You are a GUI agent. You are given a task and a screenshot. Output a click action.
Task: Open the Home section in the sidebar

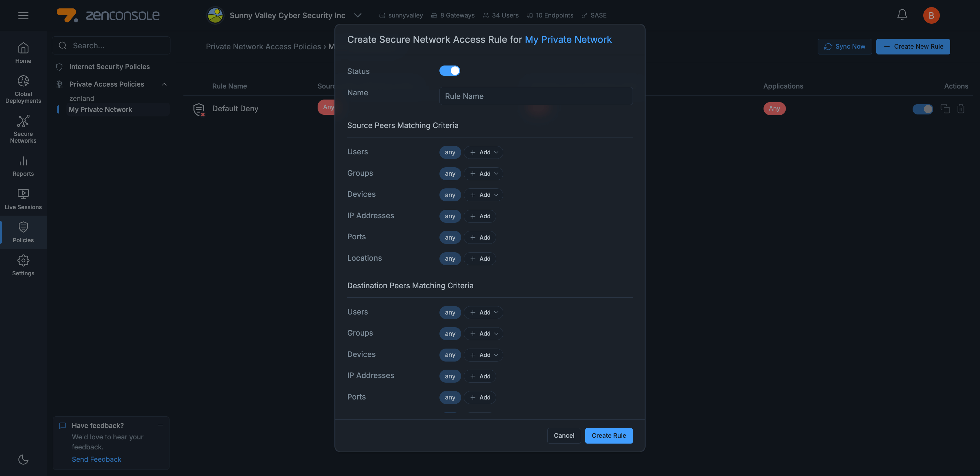[x=23, y=53]
